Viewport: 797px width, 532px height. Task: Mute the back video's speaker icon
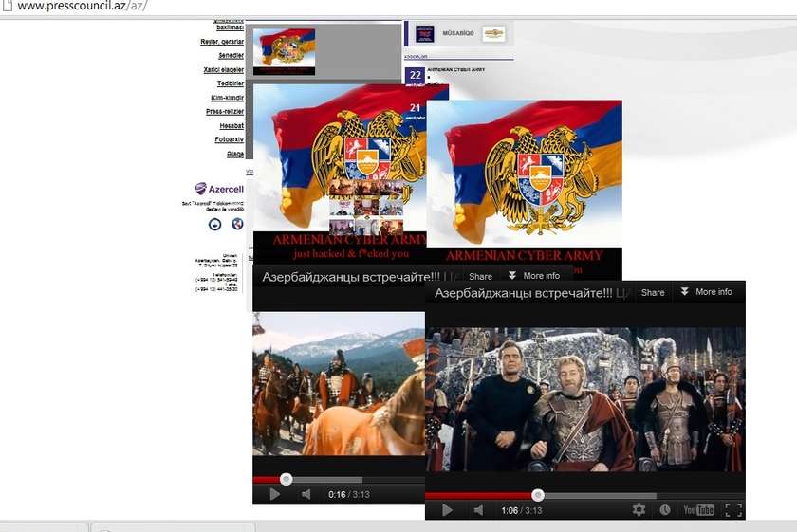click(x=306, y=494)
